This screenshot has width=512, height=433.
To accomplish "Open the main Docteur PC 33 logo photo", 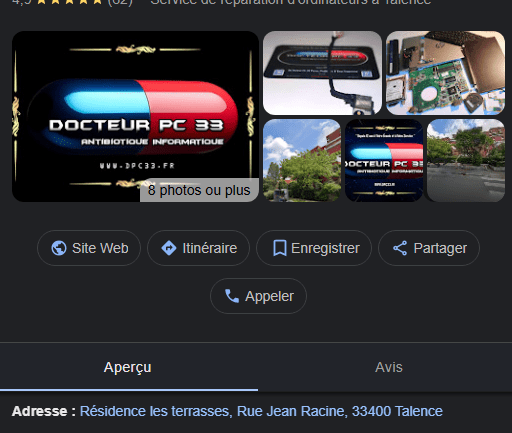I will click(135, 116).
